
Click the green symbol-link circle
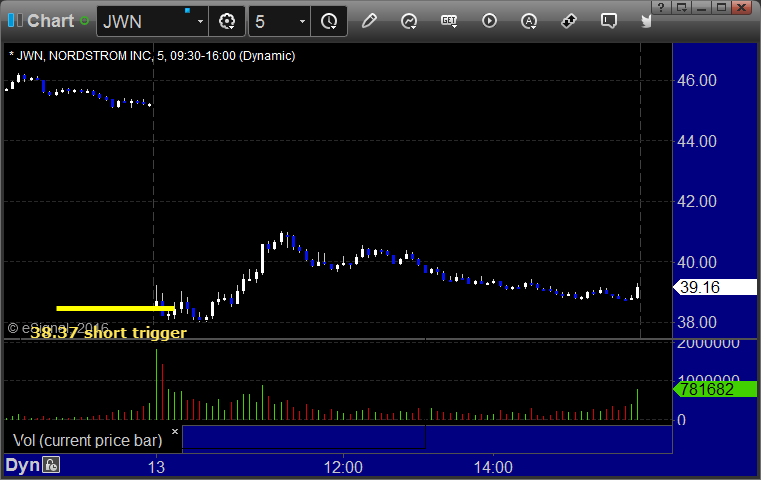(x=84, y=21)
